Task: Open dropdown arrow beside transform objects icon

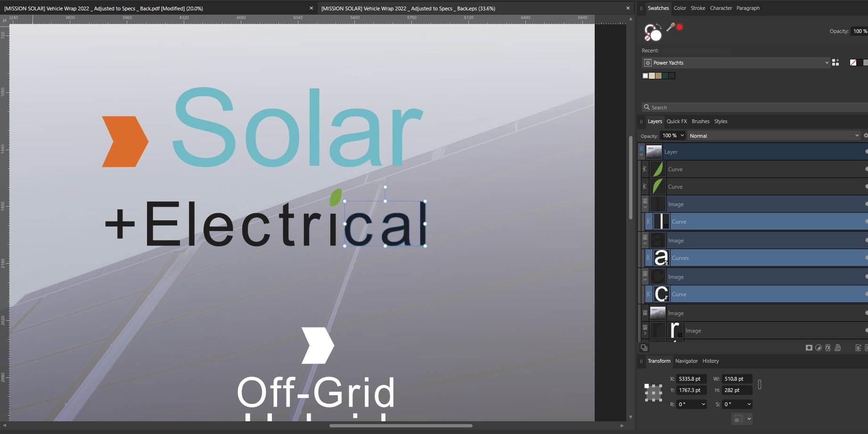Action: coord(749,419)
